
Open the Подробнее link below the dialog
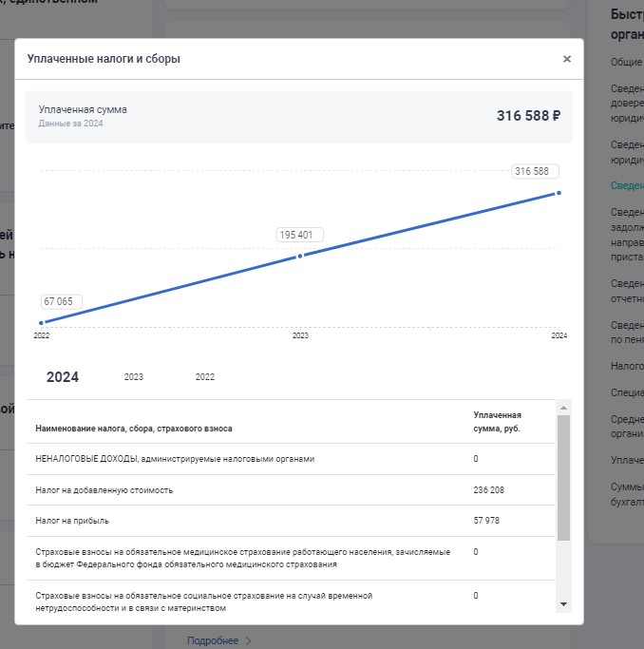coord(213,640)
